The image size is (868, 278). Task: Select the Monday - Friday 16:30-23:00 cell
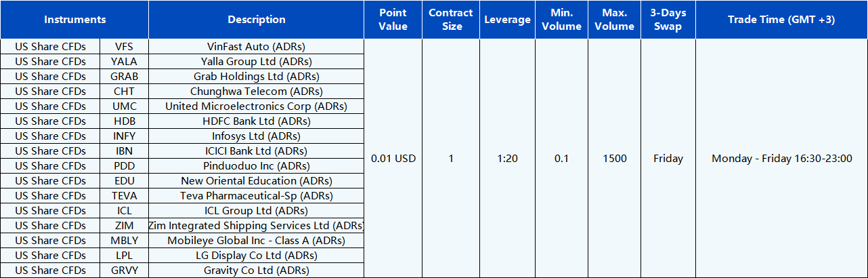click(x=781, y=159)
